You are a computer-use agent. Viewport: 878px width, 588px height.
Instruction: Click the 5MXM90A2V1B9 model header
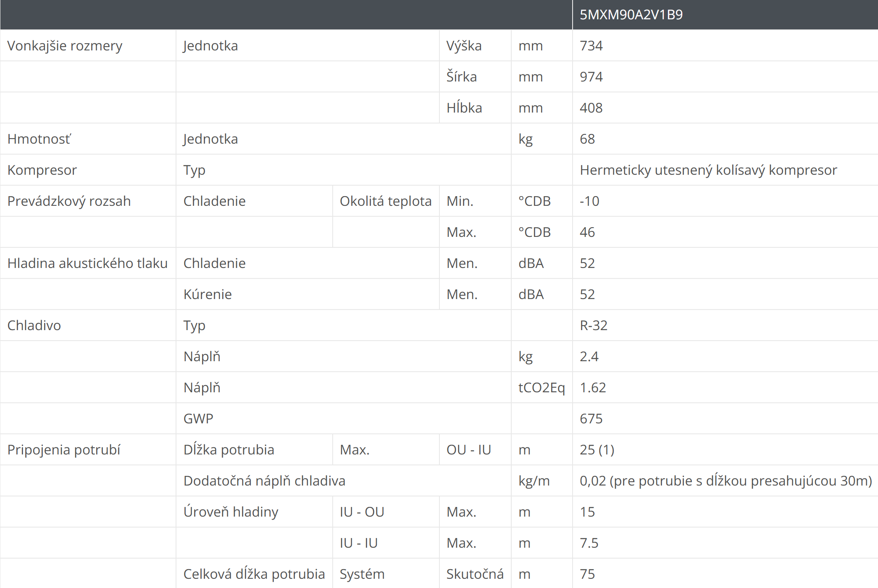pyautogui.click(x=631, y=15)
